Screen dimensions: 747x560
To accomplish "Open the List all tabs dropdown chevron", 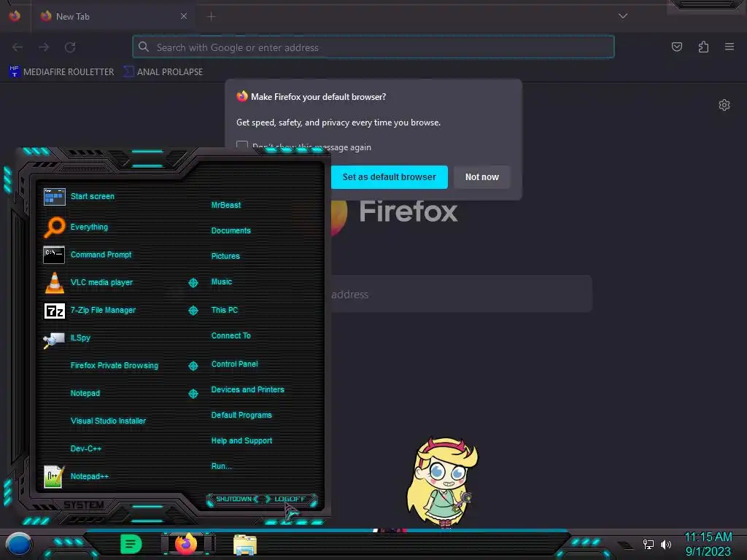I will [x=623, y=16].
